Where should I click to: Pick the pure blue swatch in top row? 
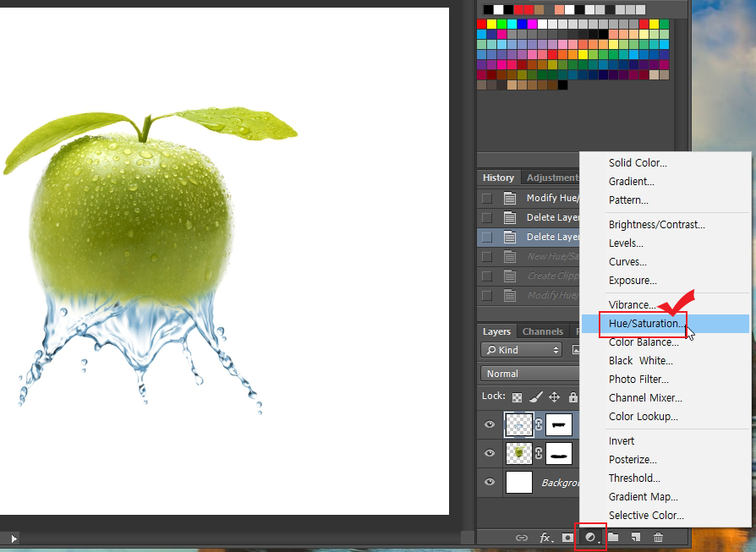click(x=522, y=25)
